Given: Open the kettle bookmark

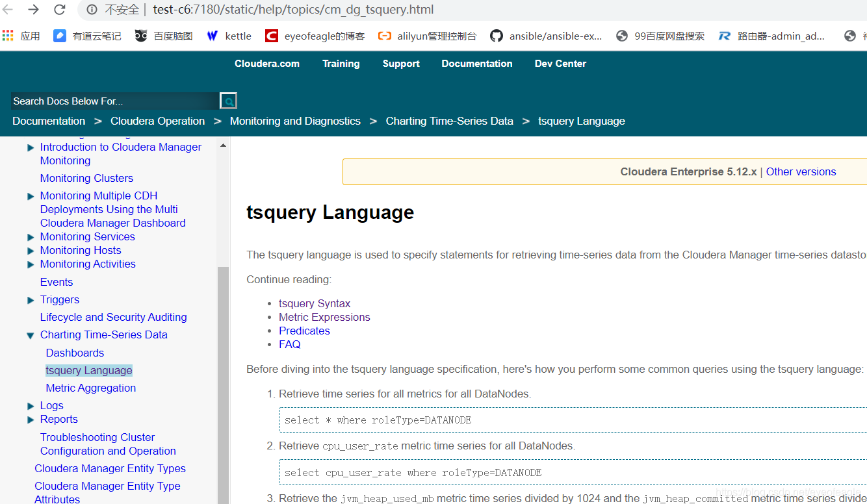Looking at the screenshot, I should [x=229, y=36].
